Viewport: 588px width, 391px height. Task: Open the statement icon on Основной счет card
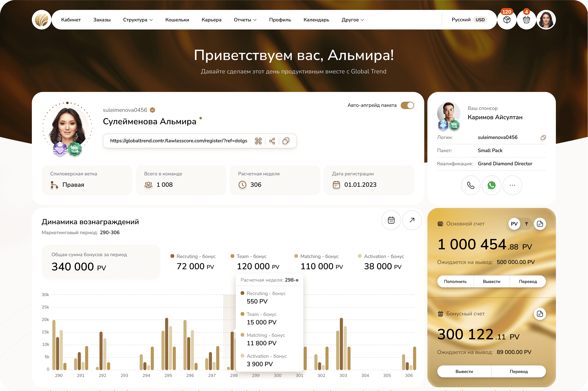click(540, 224)
